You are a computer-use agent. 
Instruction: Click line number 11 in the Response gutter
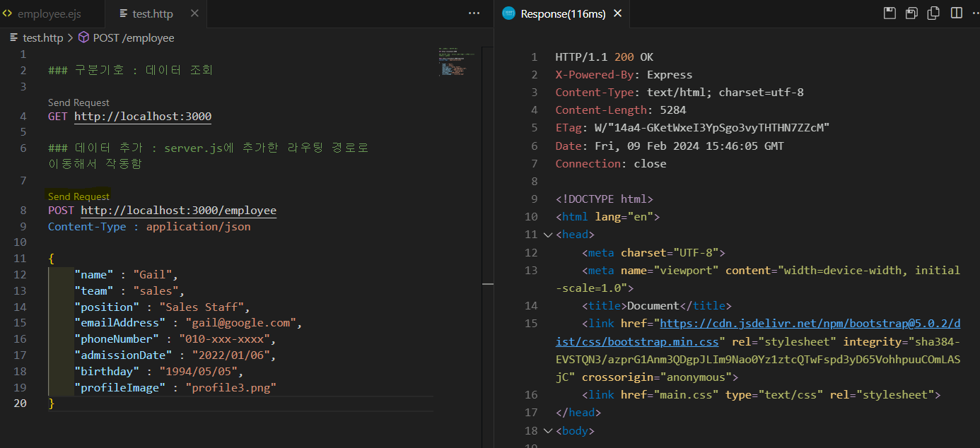click(x=531, y=235)
